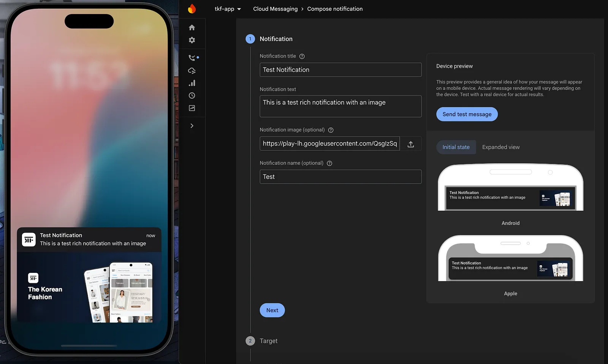The width and height of the screenshot is (608, 364).
Task: Click the Firebase flame logo
Action: click(x=192, y=8)
